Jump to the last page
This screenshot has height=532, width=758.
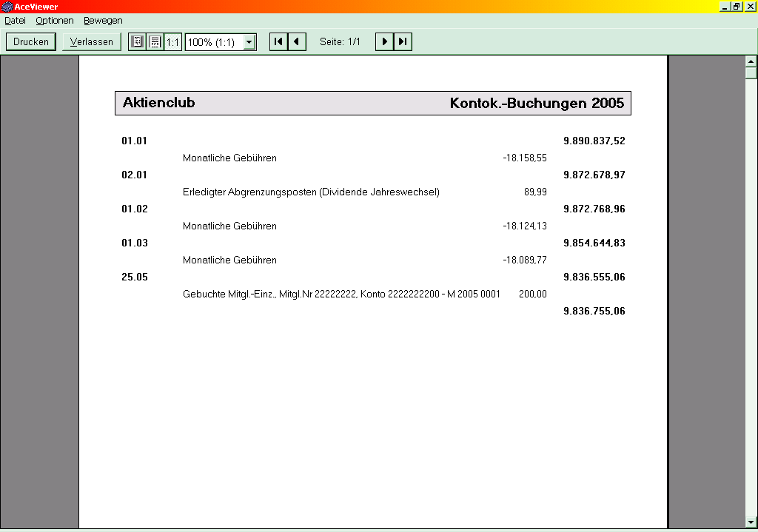(x=403, y=41)
